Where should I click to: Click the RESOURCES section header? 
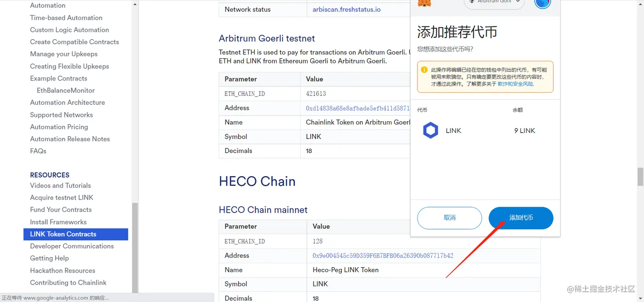tap(49, 175)
